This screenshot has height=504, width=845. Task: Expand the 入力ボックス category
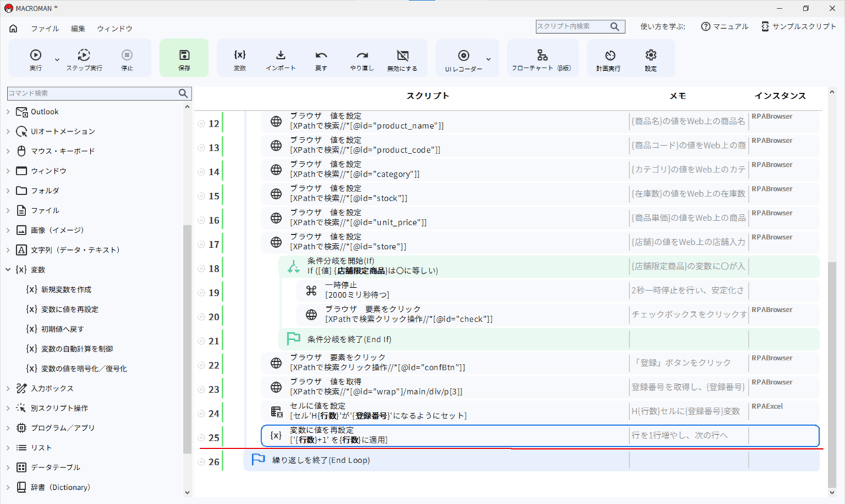[x=8, y=389]
